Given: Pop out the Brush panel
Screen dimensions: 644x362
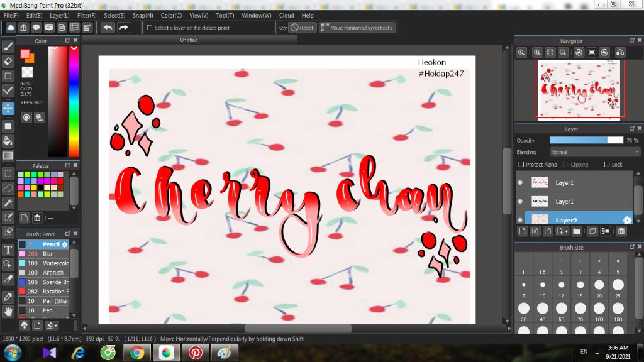Looking at the screenshot, I should click(x=68, y=233).
